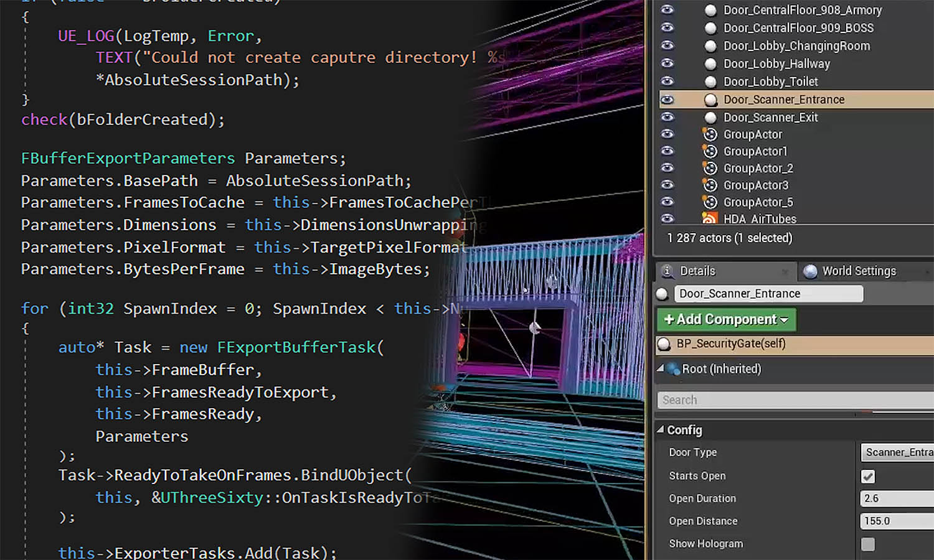Screen dimensions: 934x560
Task: Click the Open Duration value 2.6
Action: pos(897,498)
